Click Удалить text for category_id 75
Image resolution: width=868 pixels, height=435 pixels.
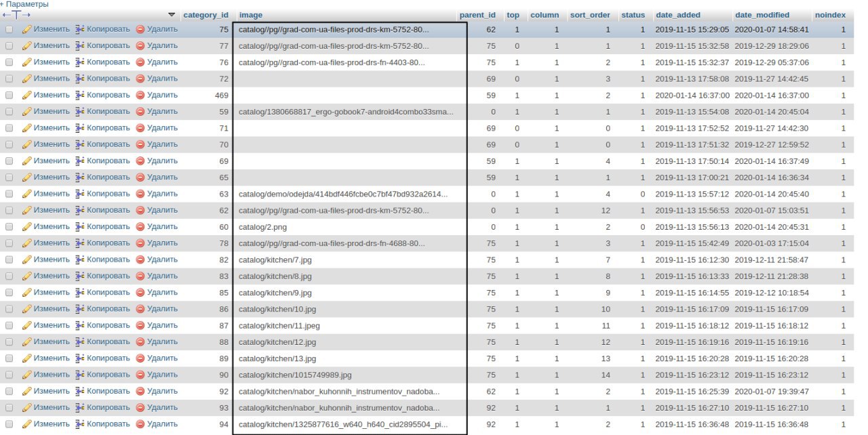pos(162,29)
